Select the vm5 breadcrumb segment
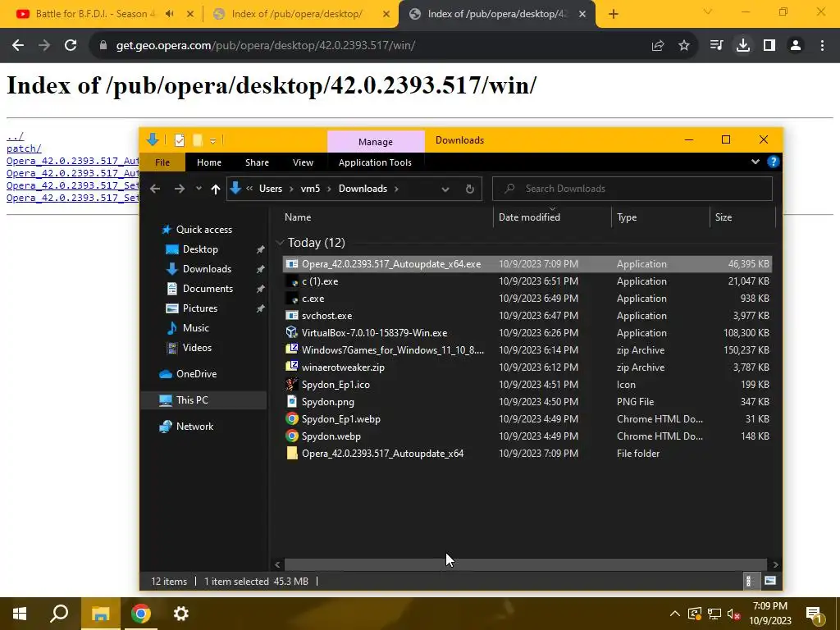840x630 pixels. (310, 189)
